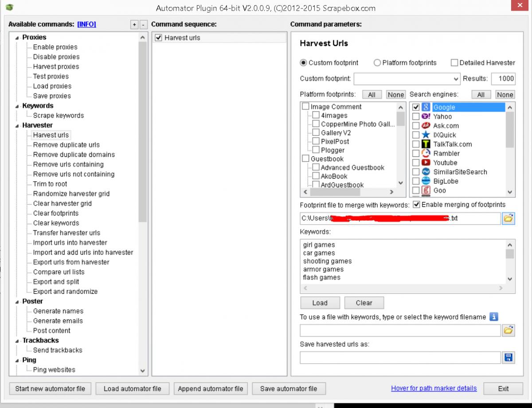Collapse the Ping command group
Screen dimensions: 532x408
tap(17, 360)
